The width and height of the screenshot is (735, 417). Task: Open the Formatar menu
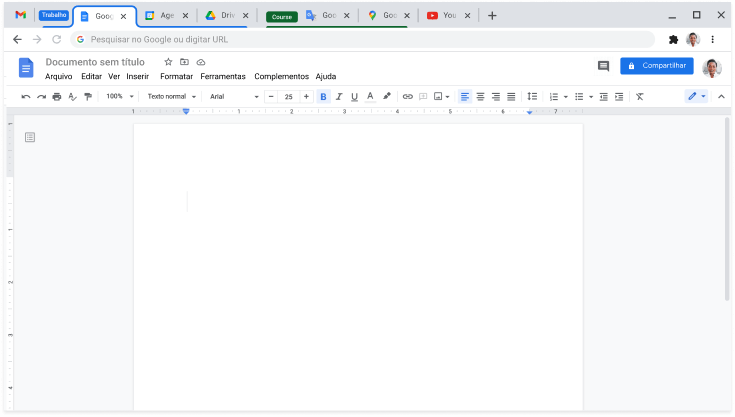pyautogui.click(x=176, y=76)
